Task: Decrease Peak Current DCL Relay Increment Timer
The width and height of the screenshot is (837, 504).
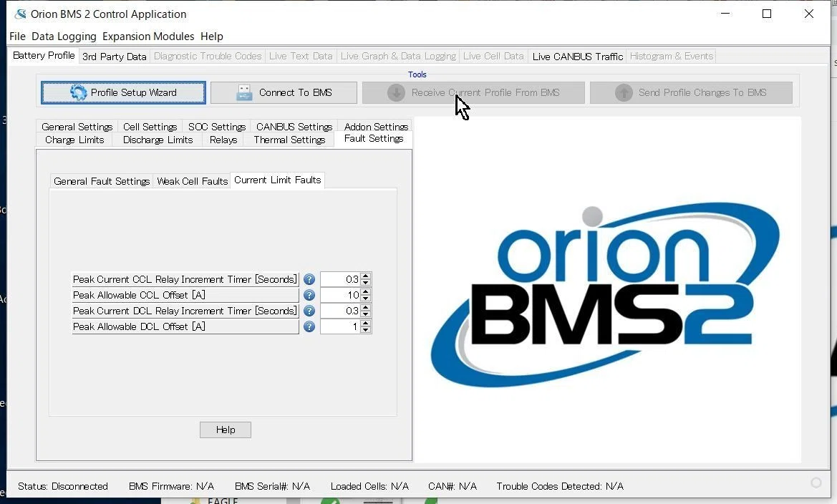Action: tap(366, 314)
